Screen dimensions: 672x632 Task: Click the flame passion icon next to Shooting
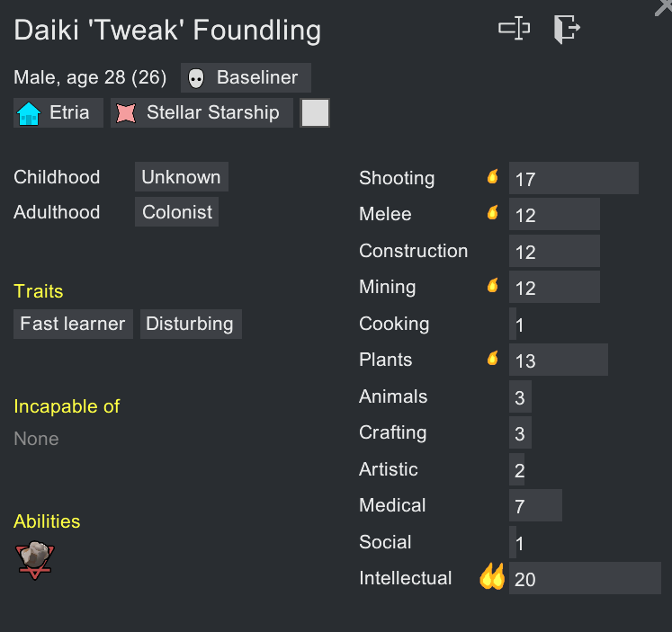[492, 177]
